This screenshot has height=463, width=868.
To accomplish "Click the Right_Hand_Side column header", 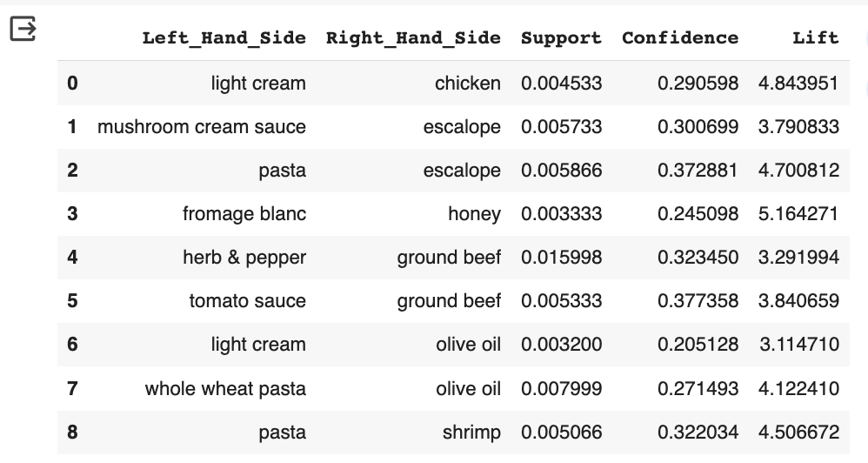I will point(413,37).
